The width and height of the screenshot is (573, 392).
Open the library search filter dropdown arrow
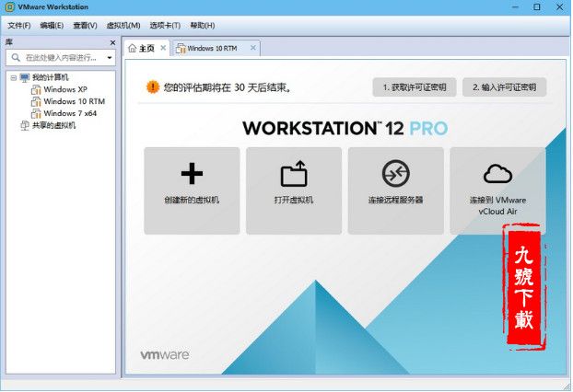pyautogui.click(x=109, y=57)
